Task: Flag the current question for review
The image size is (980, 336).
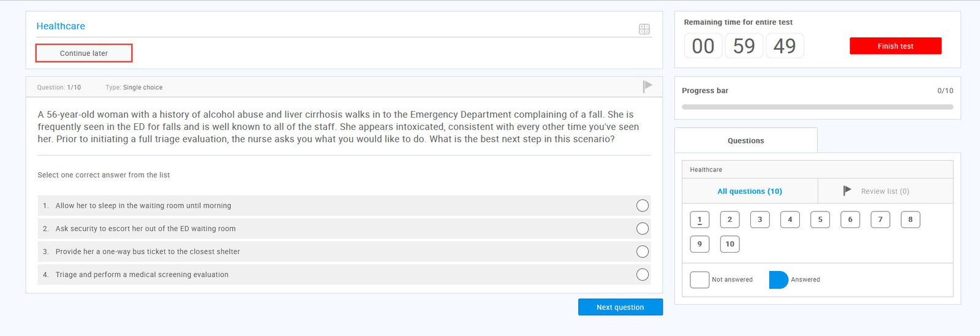Action: tap(647, 86)
